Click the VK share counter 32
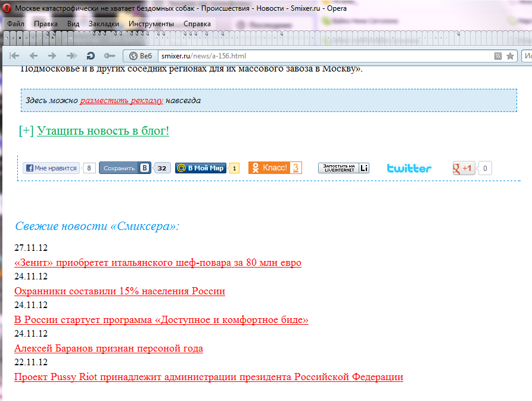 coord(162,168)
